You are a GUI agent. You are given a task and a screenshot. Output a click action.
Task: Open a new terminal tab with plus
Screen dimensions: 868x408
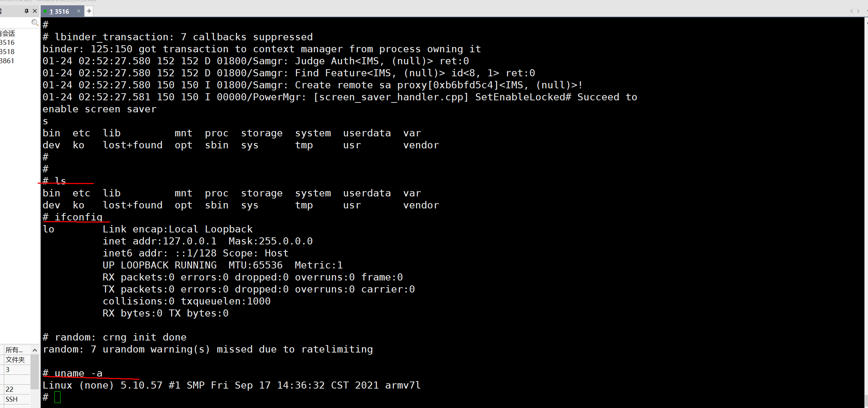(89, 11)
